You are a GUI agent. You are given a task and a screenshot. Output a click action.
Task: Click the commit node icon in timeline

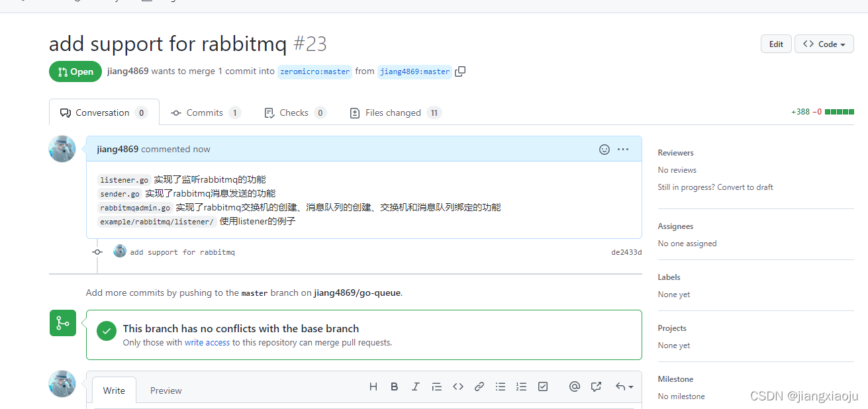97,252
